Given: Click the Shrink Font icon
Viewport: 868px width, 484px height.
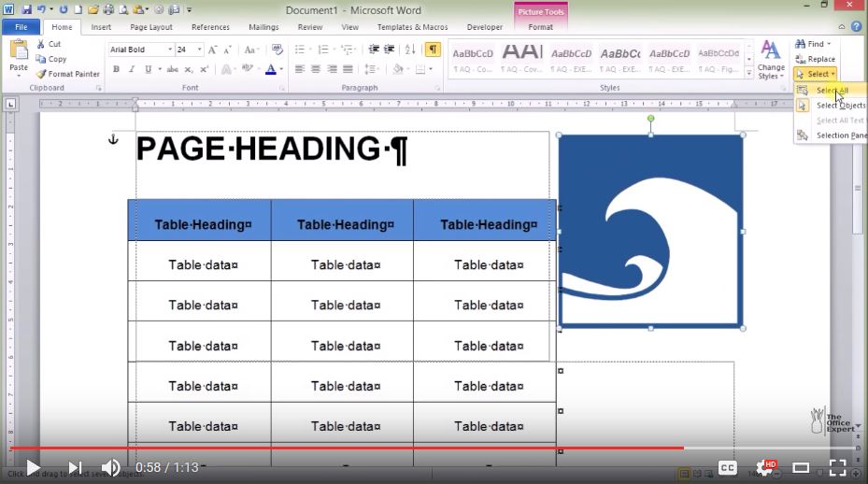Looking at the screenshot, I should (x=227, y=50).
